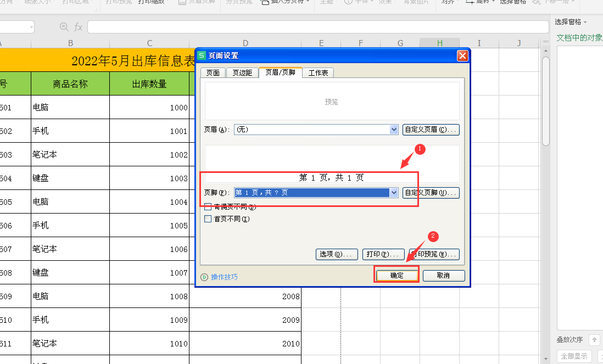
Task: Click the cell containing 1007
Action: (149, 273)
